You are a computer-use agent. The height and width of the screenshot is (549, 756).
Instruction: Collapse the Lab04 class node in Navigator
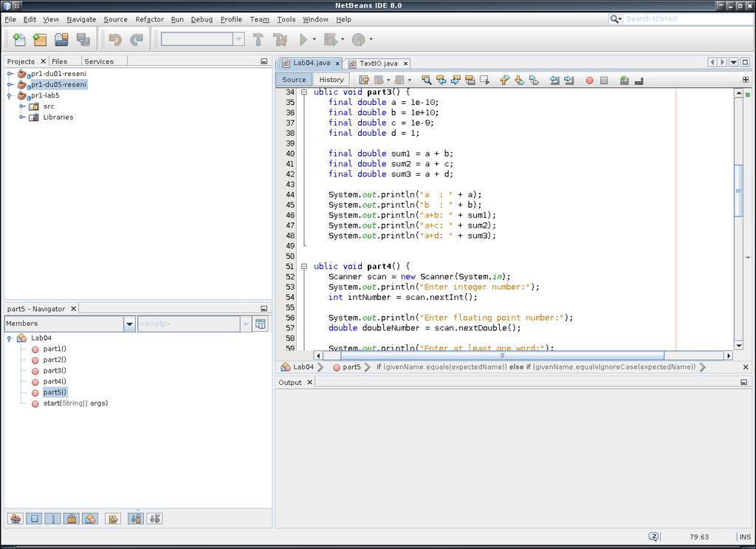coord(9,338)
